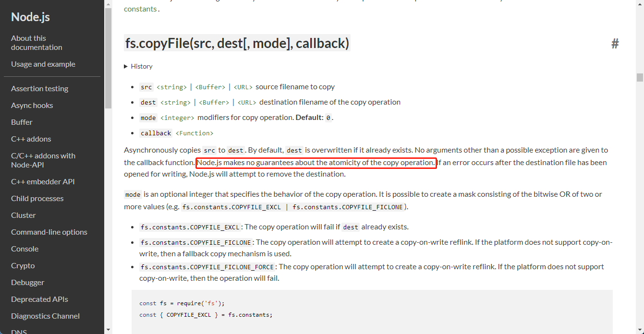
Task: Open the Console documentation
Action: tap(24, 249)
